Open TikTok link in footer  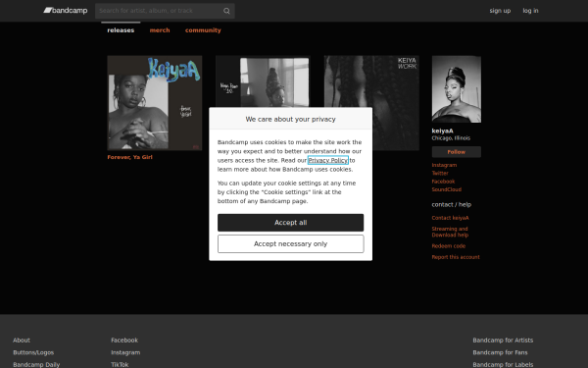tap(120, 365)
